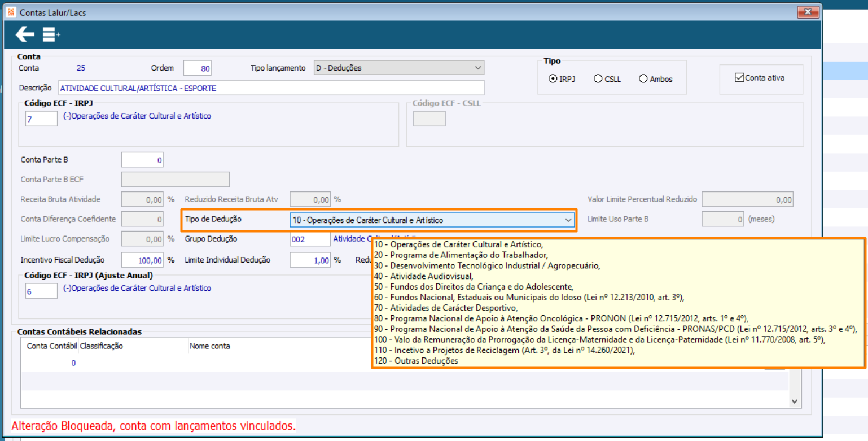Click account number 25 next to Conta
This screenshot has width=868, height=441.
(x=81, y=68)
